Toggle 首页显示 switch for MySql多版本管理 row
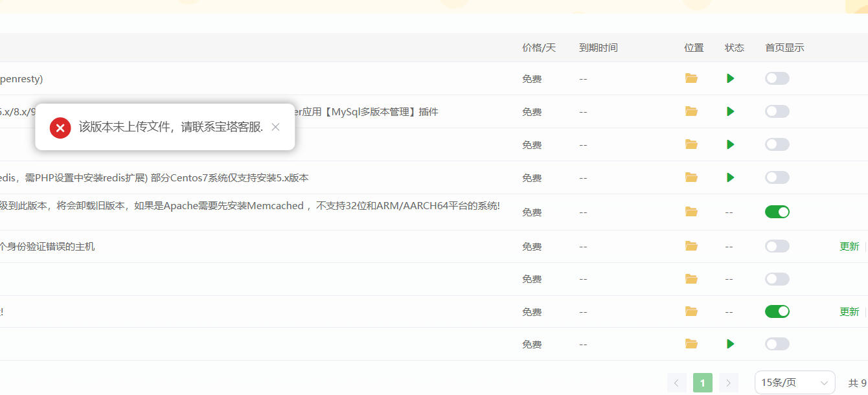The width and height of the screenshot is (868, 395). pos(777,111)
